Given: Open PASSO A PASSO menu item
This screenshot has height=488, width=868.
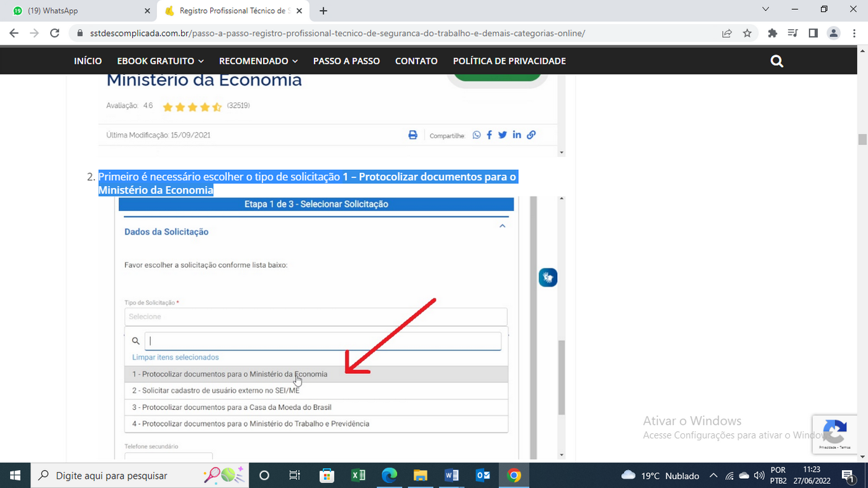Looking at the screenshot, I should 346,61.
